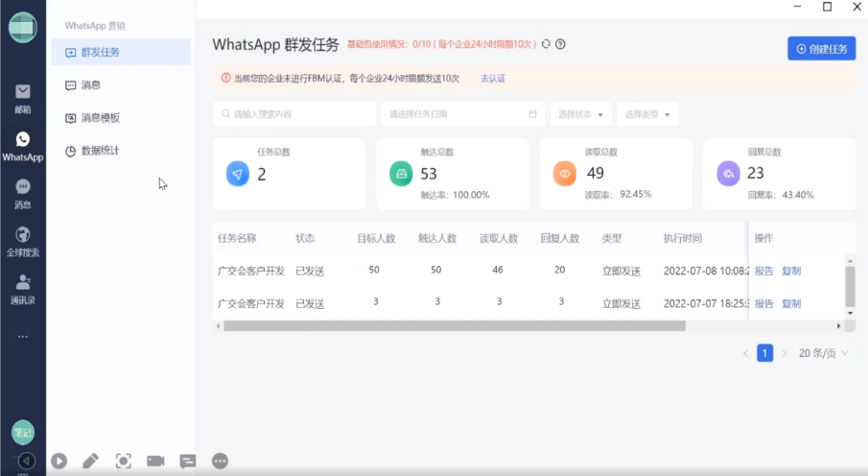
Task: Open 报告 for the 2022-07-07 task
Action: click(x=763, y=303)
